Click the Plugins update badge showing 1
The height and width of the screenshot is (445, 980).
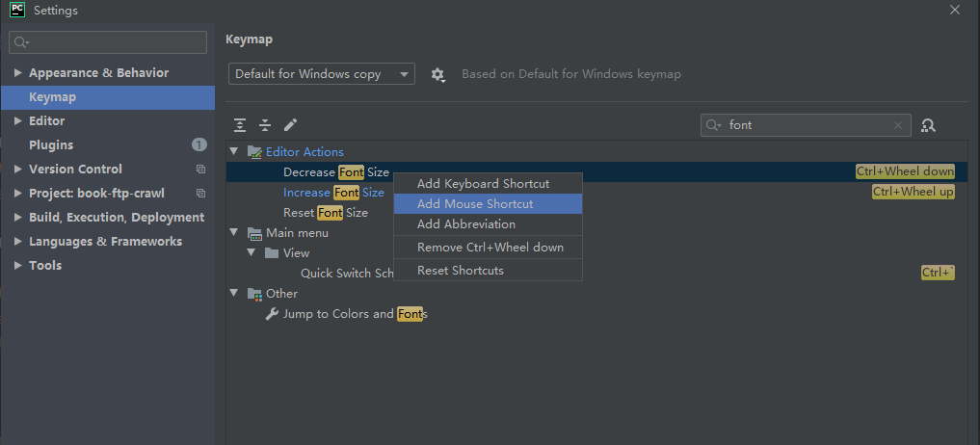(x=199, y=145)
